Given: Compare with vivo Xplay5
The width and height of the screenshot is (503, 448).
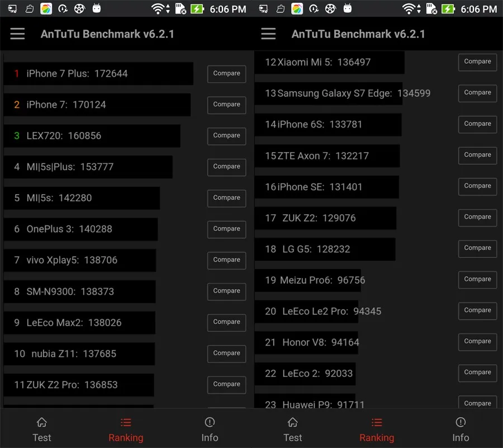Looking at the screenshot, I should click(226, 261).
